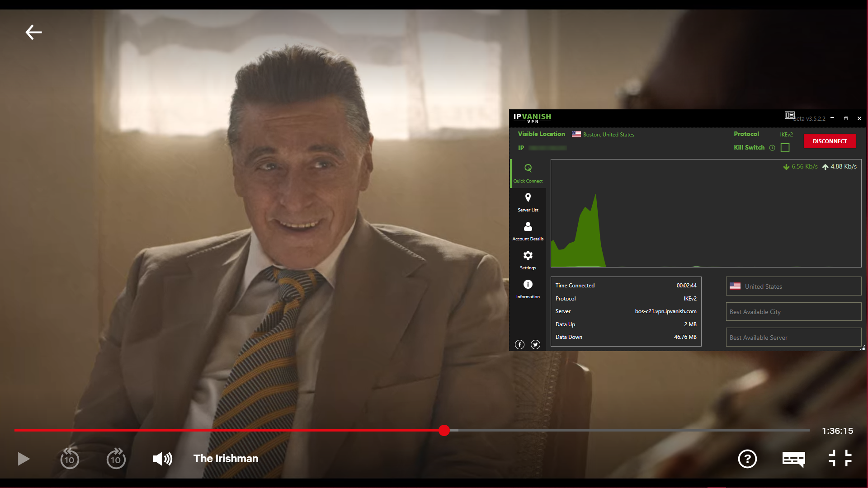Click server name bos-c21.vpn.ipvanish.com

pos(665,311)
